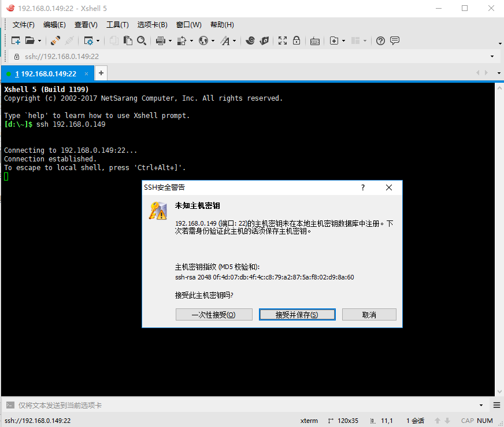Viewport: 504px width, 427px height.
Task: Click the Print toolbar icon
Action: click(x=161, y=41)
